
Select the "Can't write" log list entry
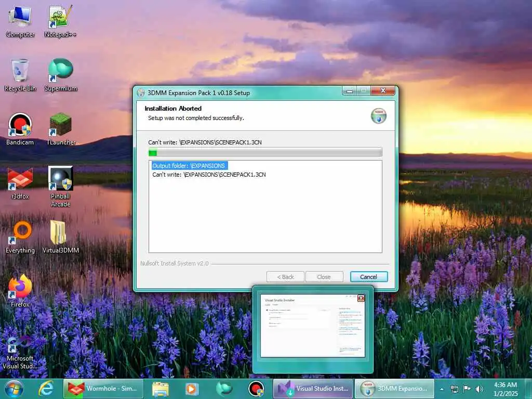(209, 175)
